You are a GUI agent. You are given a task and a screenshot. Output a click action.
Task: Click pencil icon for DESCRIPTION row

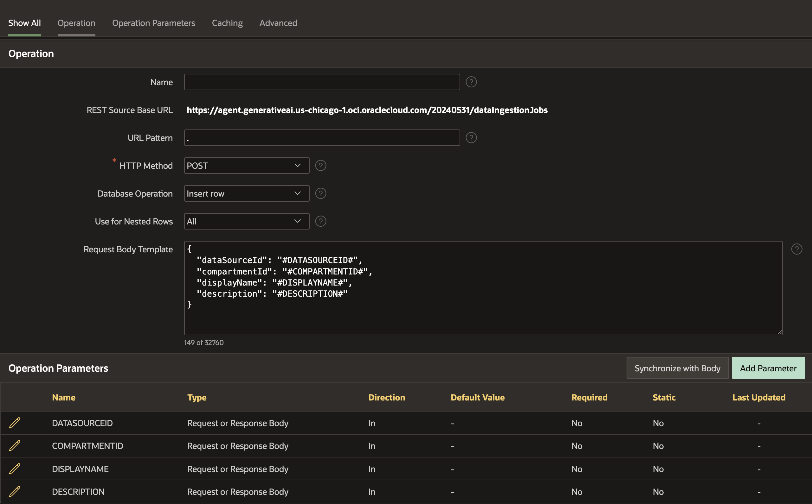point(15,491)
